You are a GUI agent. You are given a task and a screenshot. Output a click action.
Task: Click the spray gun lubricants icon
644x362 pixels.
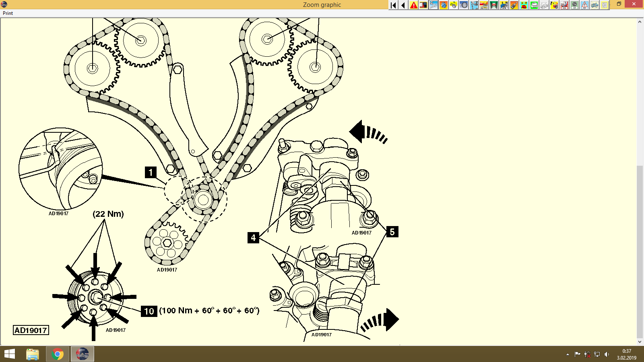point(514,6)
